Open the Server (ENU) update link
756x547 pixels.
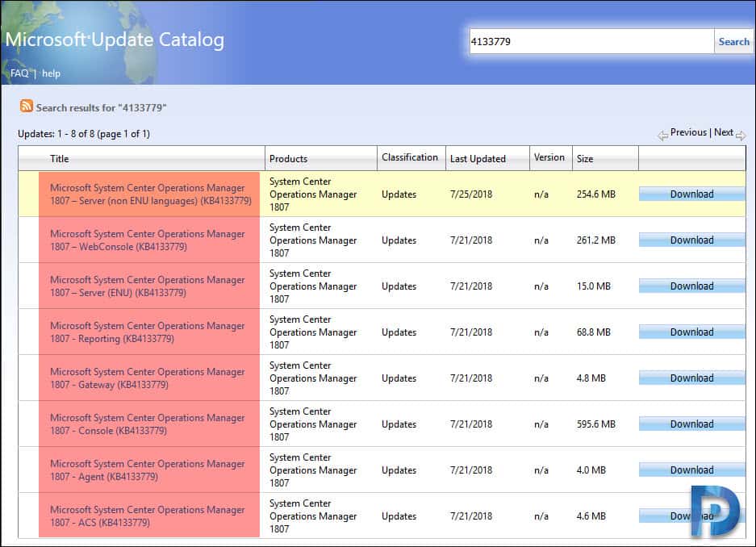pos(147,286)
